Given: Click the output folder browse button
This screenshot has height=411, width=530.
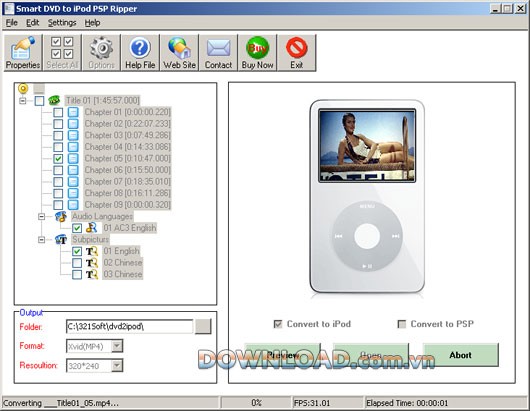Looking at the screenshot, I should [x=203, y=327].
